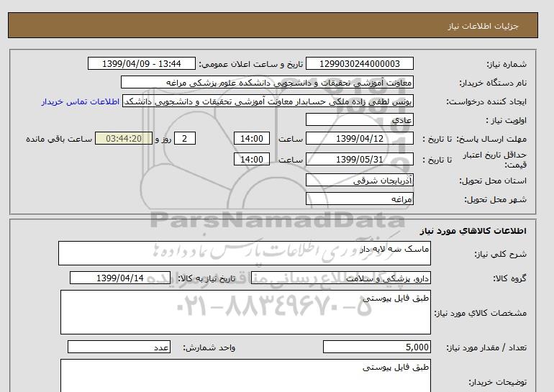Click the response deadline date 1399/04/12
The width and height of the screenshot is (554, 392).
[x=360, y=138]
